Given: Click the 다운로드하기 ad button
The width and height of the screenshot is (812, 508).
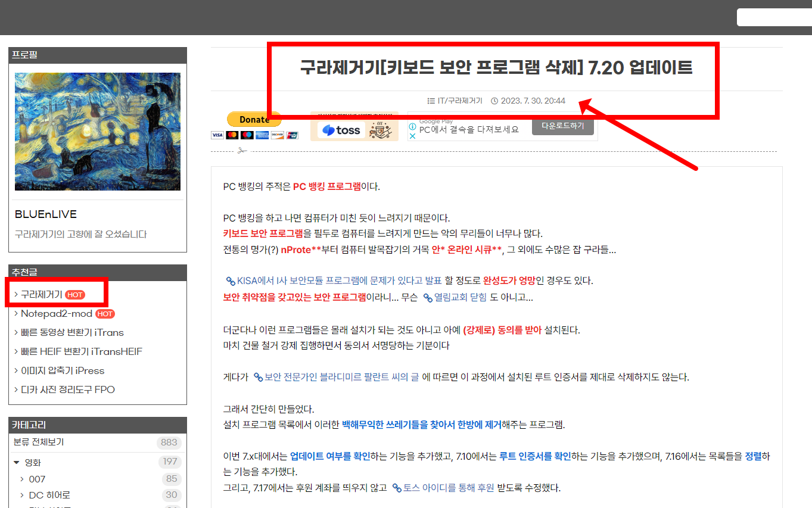Looking at the screenshot, I should [x=563, y=126].
